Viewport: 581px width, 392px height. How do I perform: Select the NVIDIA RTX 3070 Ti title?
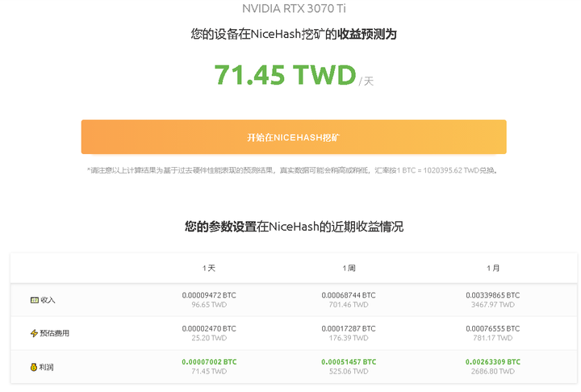click(294, 8)
